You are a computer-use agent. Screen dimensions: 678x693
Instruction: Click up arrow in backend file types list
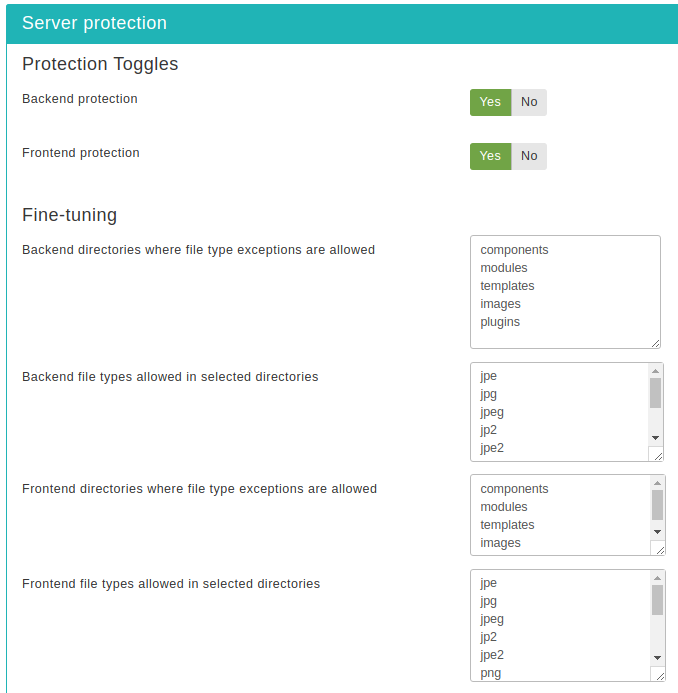click(655, 371)
